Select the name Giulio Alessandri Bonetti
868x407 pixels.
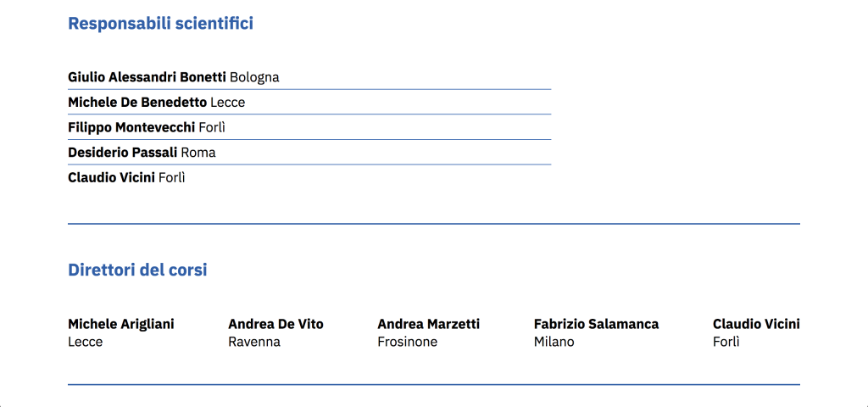pos(147,77)
